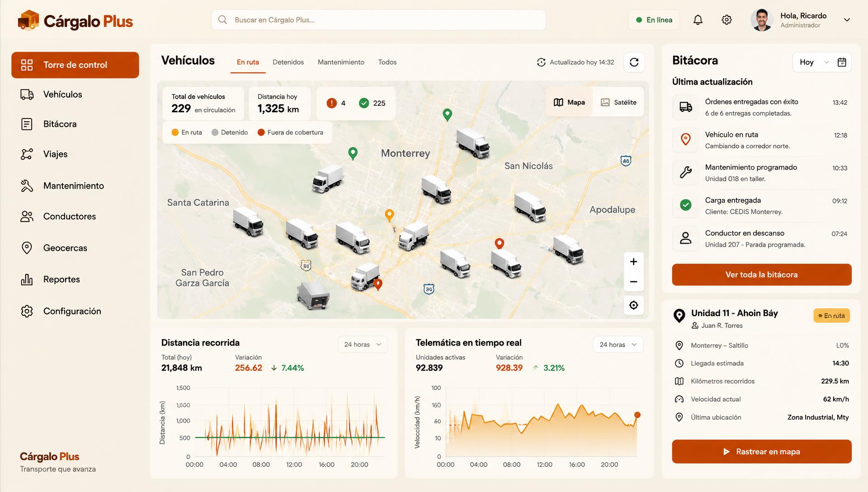Screen dimensions: 868x492
Task: Go to Geocercas in sidebar
Action: (75, 248)
